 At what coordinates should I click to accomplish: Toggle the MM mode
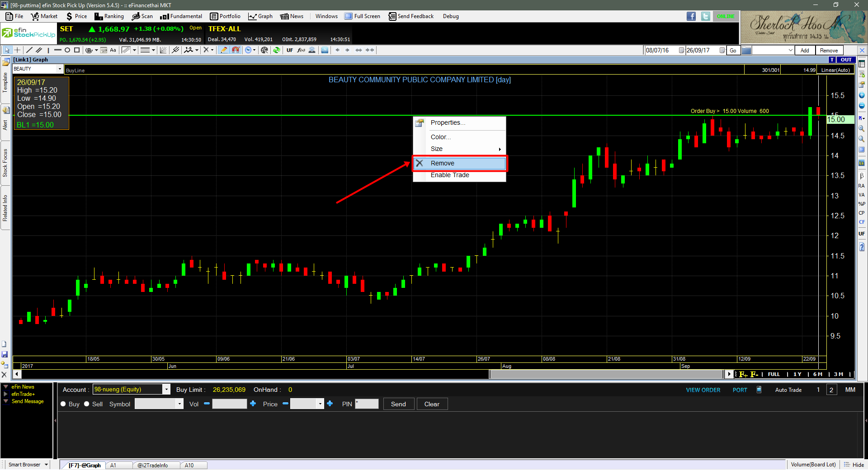coord(850,390)
